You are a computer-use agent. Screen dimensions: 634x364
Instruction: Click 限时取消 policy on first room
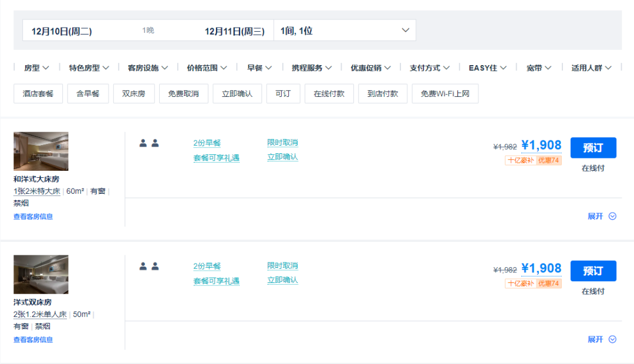click(x=282, y=143)
